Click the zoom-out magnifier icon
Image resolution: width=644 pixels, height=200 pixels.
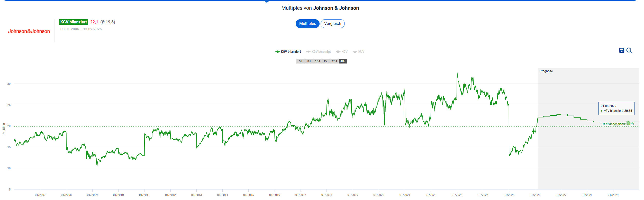[629, 51]
